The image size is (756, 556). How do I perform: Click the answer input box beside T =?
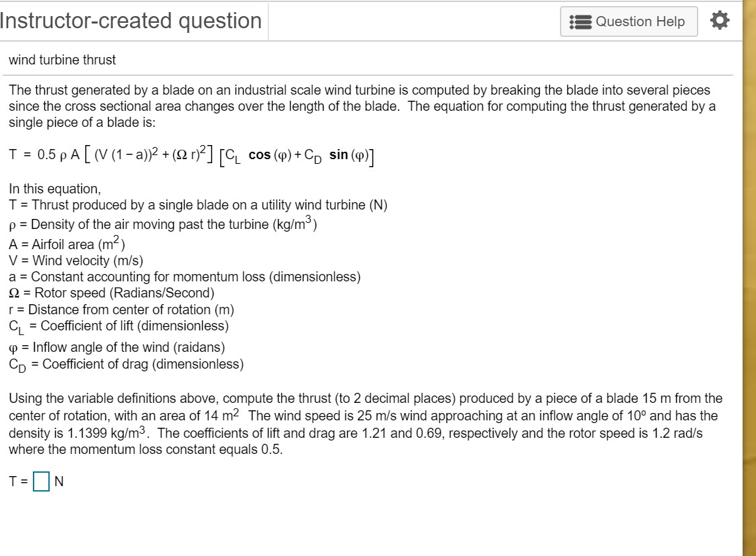pyautogui.click(x=40, y=481)
